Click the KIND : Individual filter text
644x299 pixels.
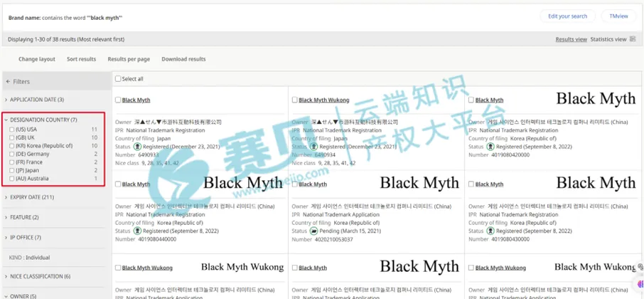(30, 258)
